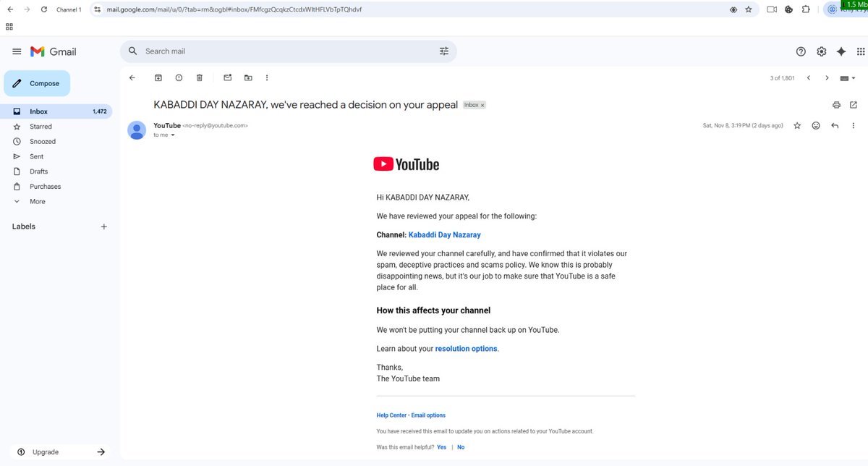Click the 'Sat, Nov 8, 3:19 PM' timestamp
This screenshot has width=868, height=466.
[743, 125]
